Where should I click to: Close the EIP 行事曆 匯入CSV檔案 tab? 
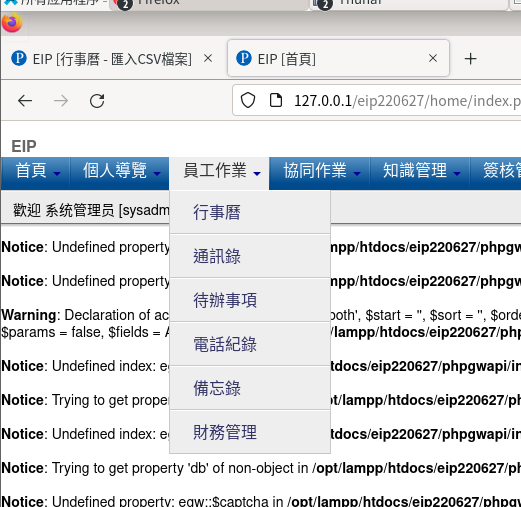(208, 59)
